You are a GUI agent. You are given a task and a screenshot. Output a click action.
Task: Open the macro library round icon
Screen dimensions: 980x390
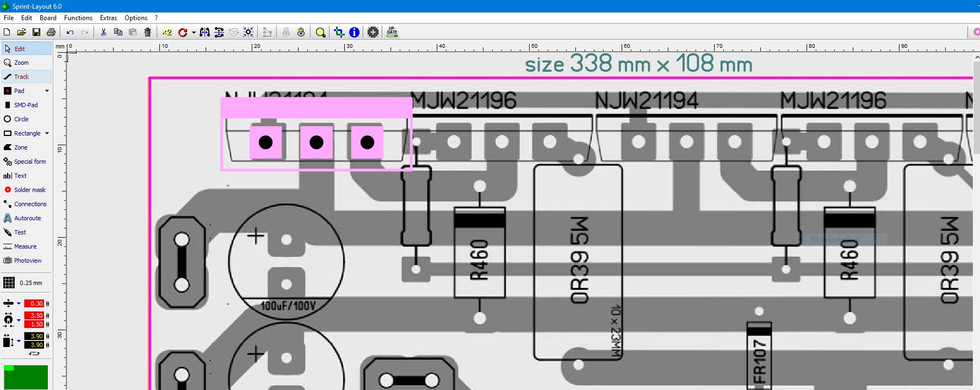(373, 32)
